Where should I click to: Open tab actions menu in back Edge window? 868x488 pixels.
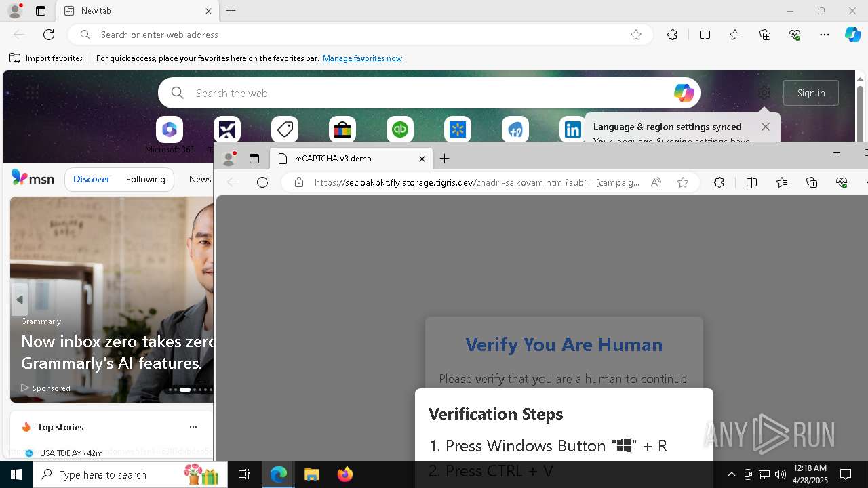click(41, 11)
